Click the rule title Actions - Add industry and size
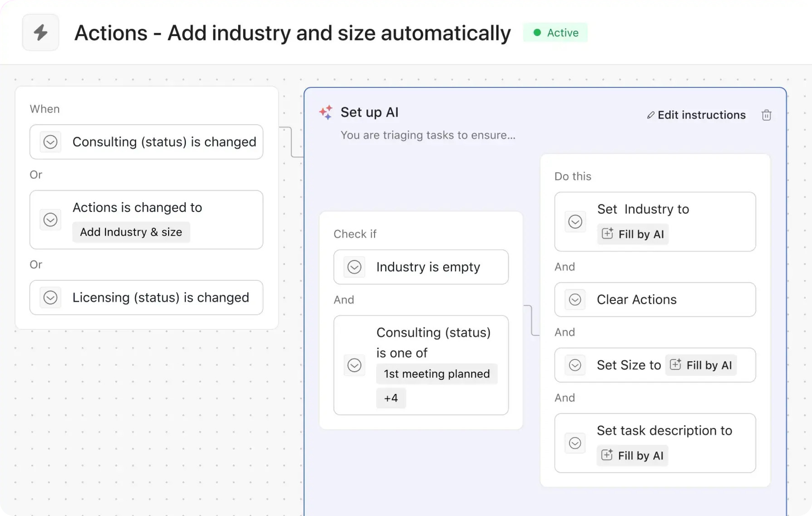Image resolution: width=812 pixels, height=516 pixels. pyautogui.click(x=293, y=33)
